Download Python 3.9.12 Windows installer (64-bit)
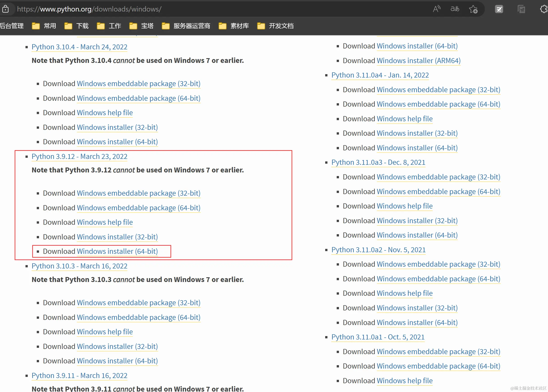 117,251
